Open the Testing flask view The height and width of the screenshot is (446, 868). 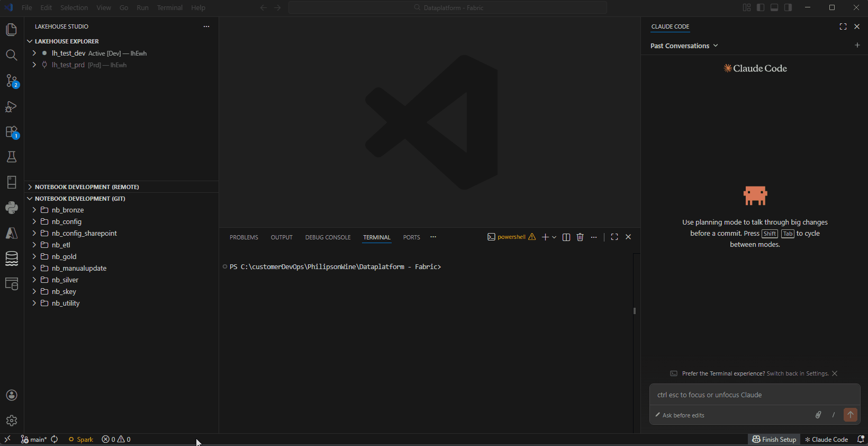click(x=12, y=157)
